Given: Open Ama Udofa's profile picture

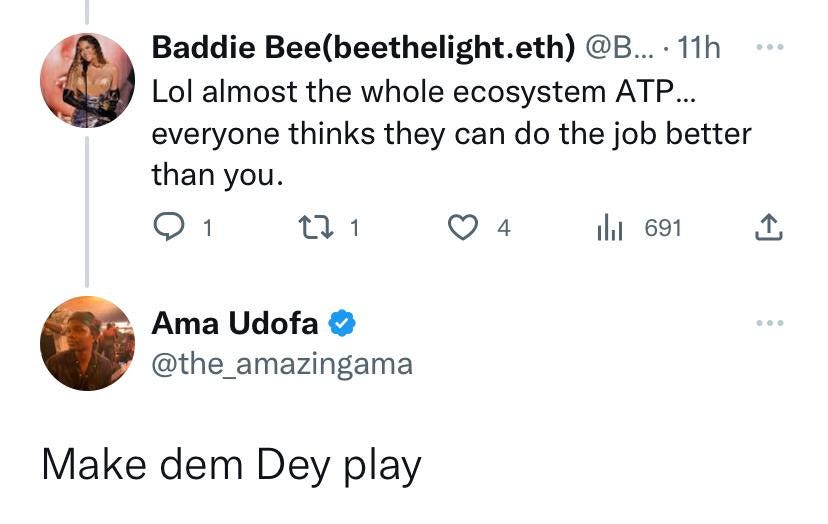Looking at the screenshot, I should point(87,343).
